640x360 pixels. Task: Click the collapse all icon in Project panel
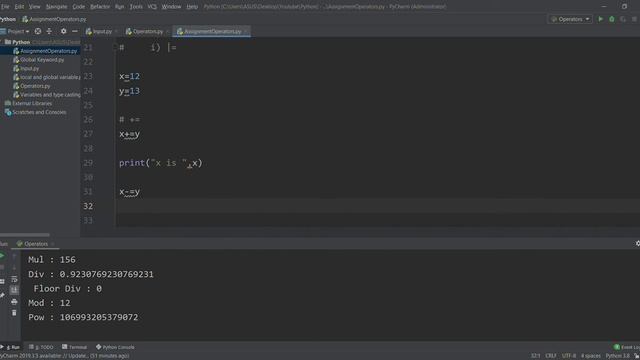[49, 31]
